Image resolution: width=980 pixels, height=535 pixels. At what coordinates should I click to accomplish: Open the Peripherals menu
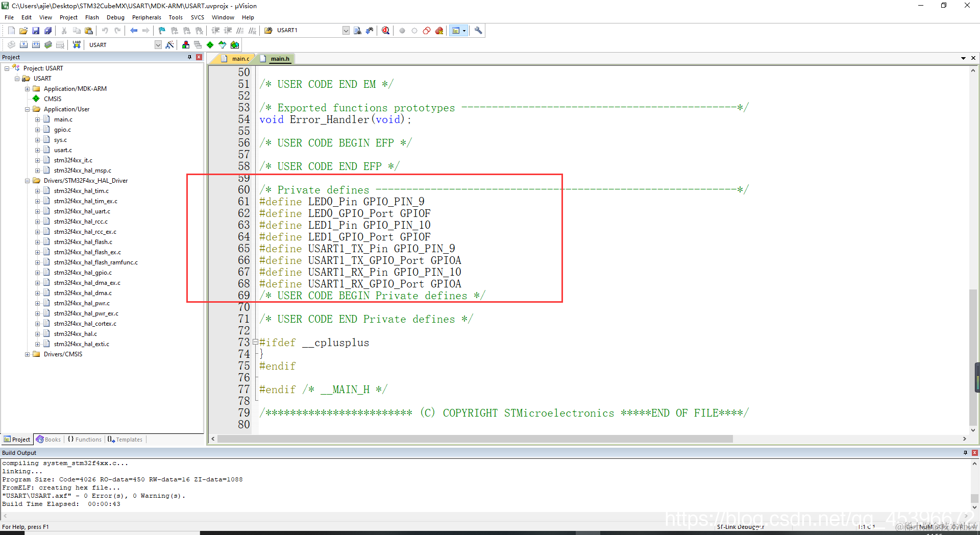coord(146,17)
